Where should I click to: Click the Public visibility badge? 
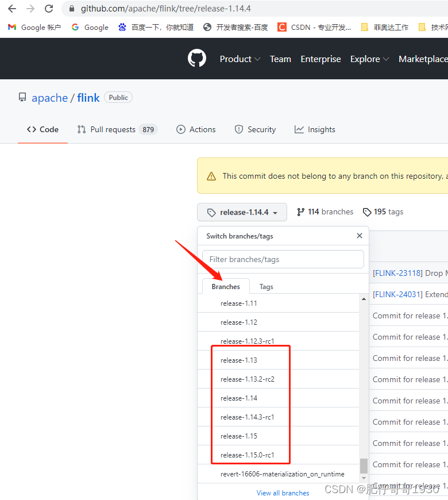click(118, 98)
